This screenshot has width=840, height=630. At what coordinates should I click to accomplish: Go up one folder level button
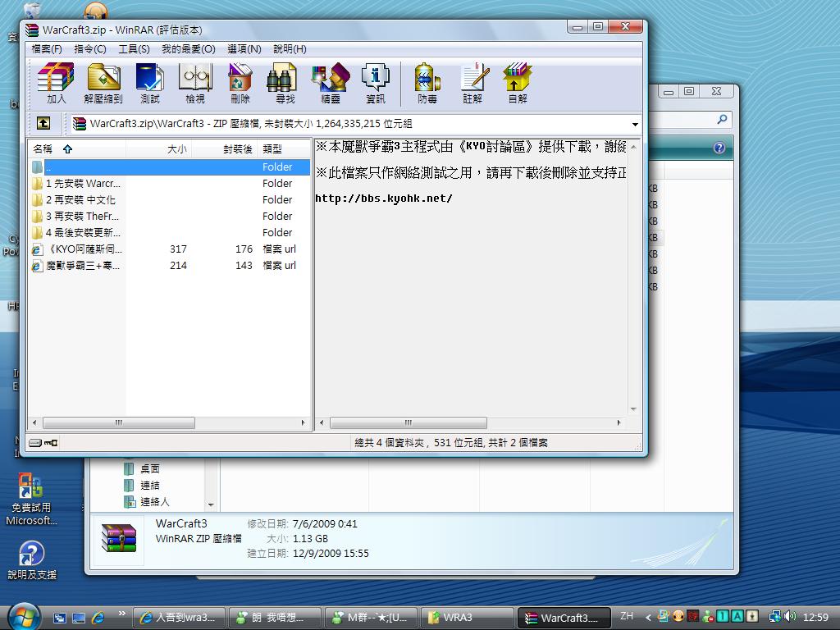tap(43, 124)
